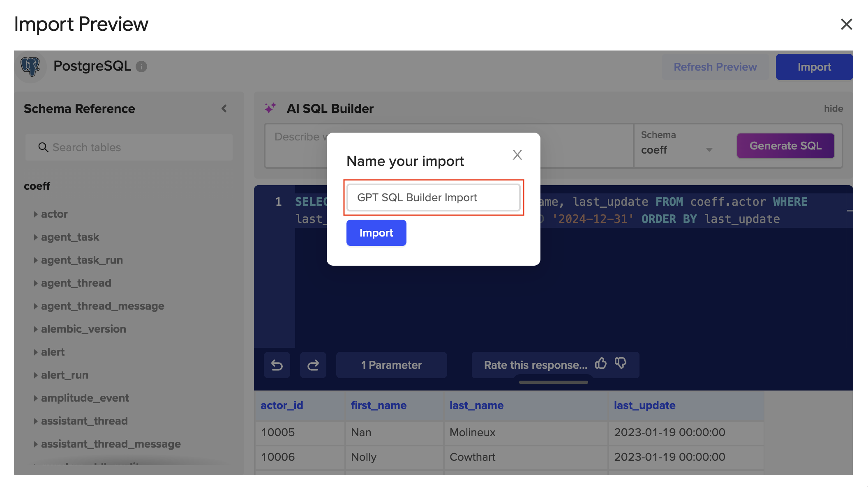Click the AI SQL Builder sparkle icon
This screenshot has height=487, width=868.
pyautogui.click(x=270, y=108)
